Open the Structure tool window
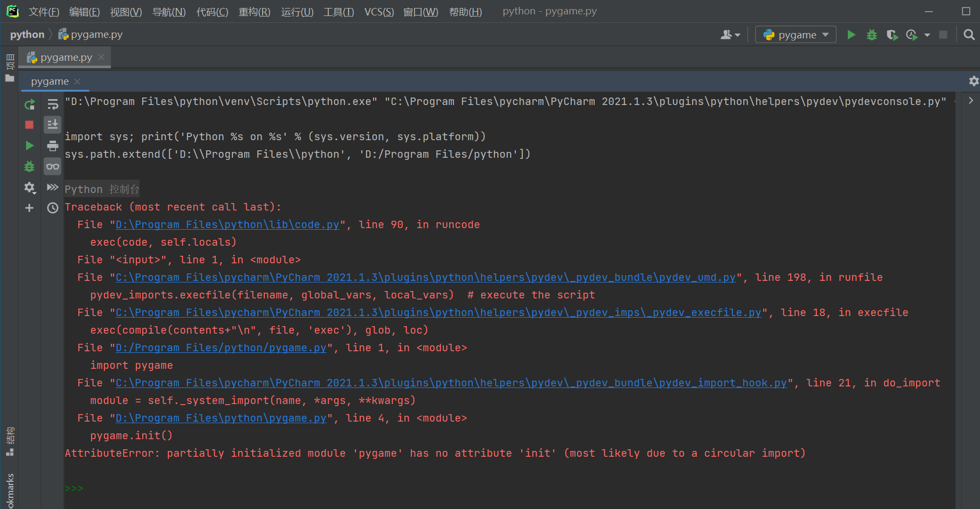 tap(10, 442)
